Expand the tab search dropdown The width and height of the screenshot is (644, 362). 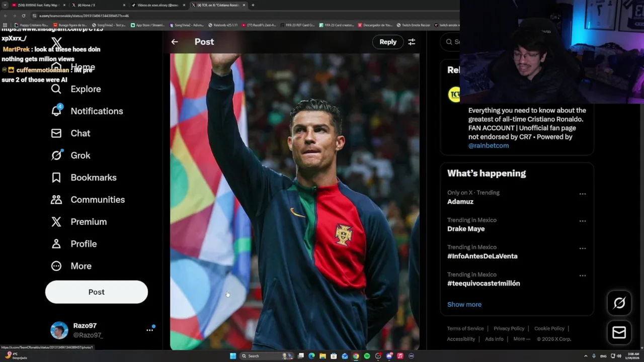(x=5, y=5)
